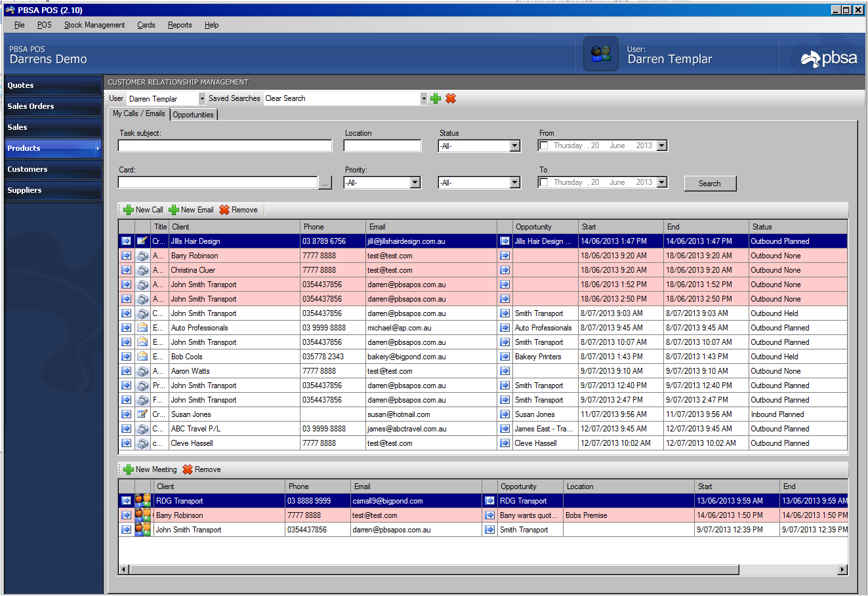
Task: Click the user profile icon beside Darren Templar
Action: coord(601,54)
